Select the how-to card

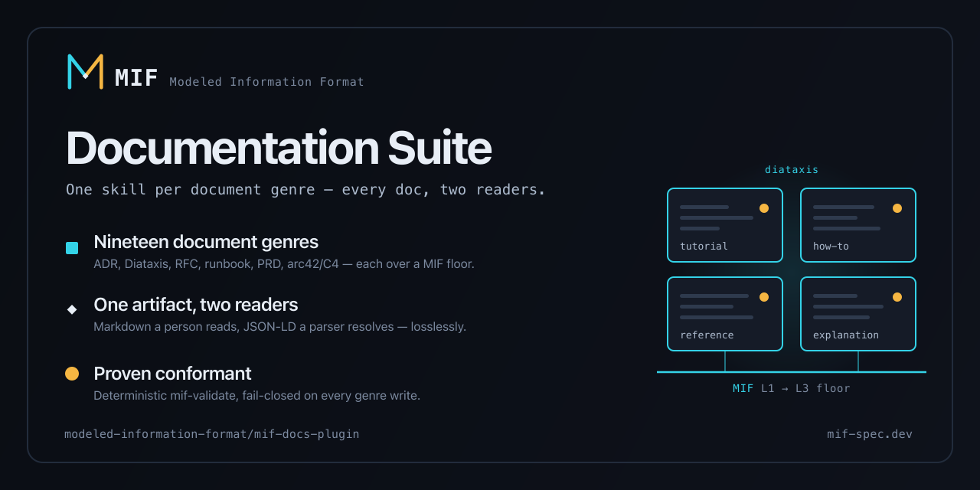coord(858,225)
